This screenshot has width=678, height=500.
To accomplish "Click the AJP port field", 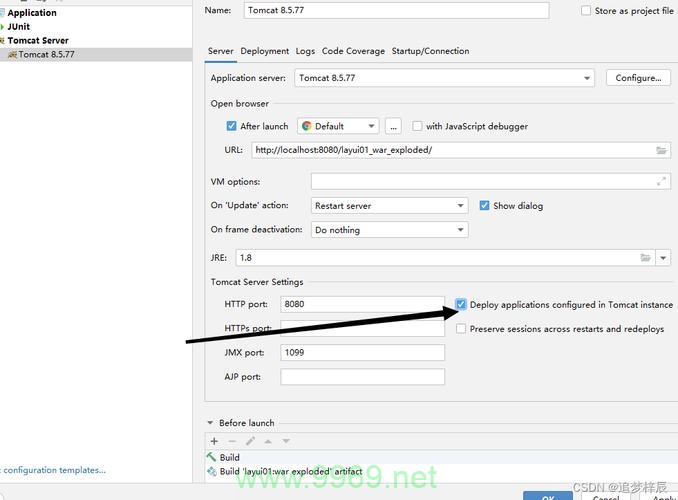I will pyautogui.click(x=362, y=377).
